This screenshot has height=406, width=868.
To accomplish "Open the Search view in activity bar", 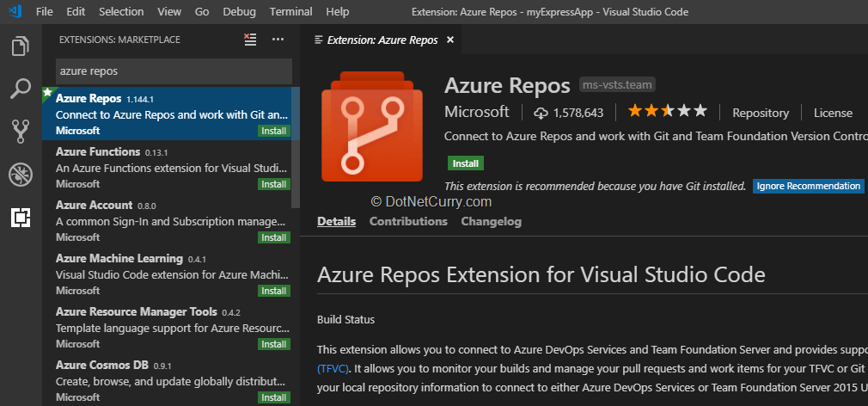I will pyautogui.click(x=21, y=89).
